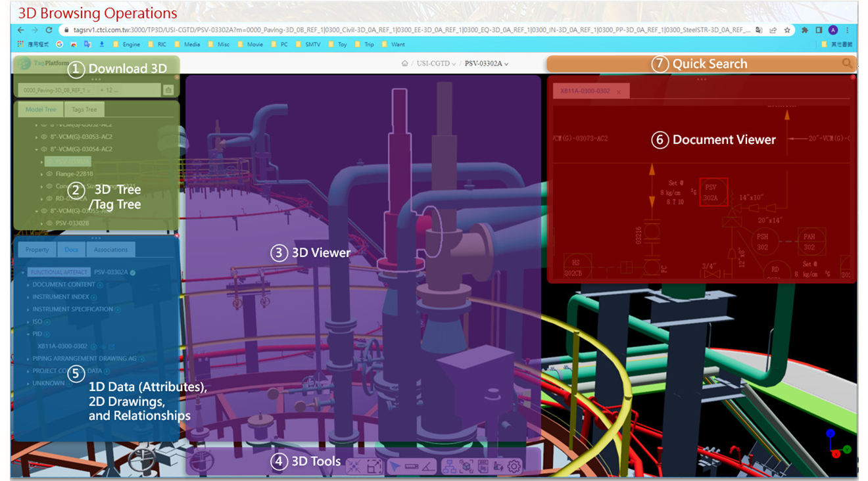
Task: Open the Engine bookmark folder
Action: pyautogui.click(x=127, y=45)
